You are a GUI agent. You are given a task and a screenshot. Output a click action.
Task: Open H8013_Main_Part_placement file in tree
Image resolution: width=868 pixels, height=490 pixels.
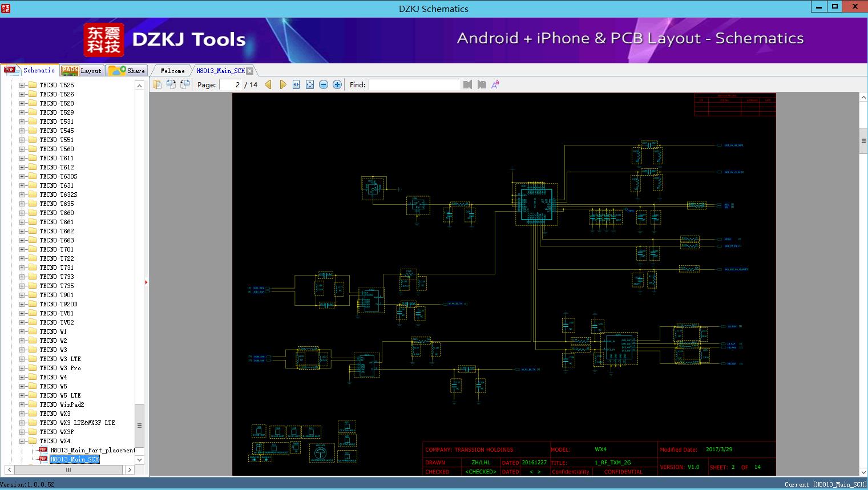click(x=92, y=450)
